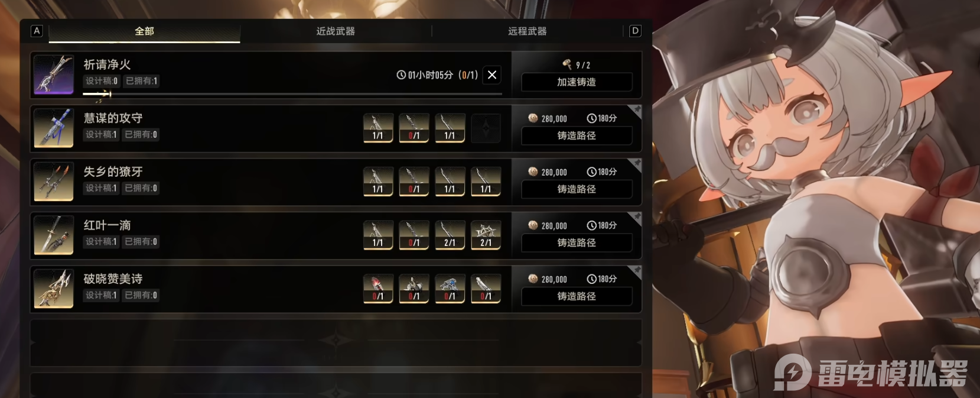The image size is (980, 398).
Task: Click 祈请净火 weapon thumbnail icon
Action: pos(54,75)
